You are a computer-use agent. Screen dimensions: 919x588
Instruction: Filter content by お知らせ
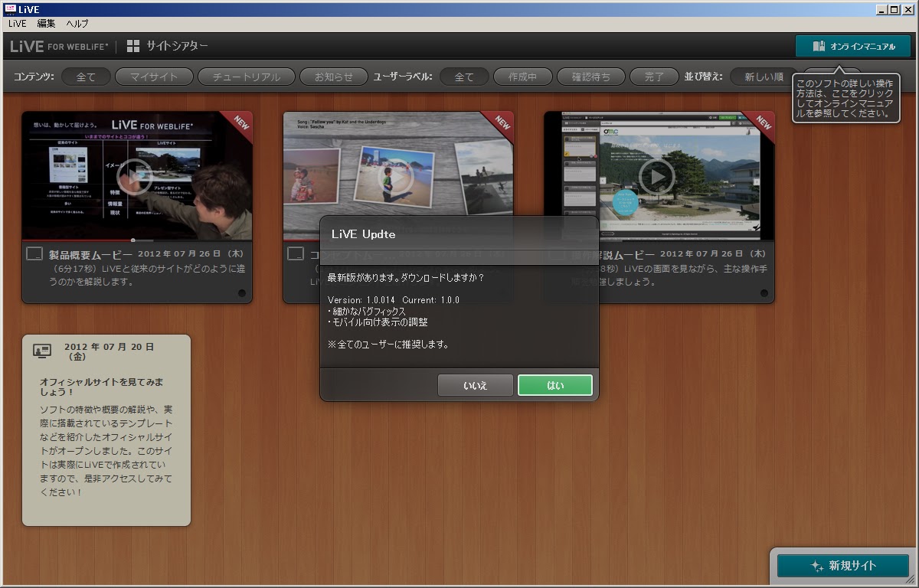point(332,77)
